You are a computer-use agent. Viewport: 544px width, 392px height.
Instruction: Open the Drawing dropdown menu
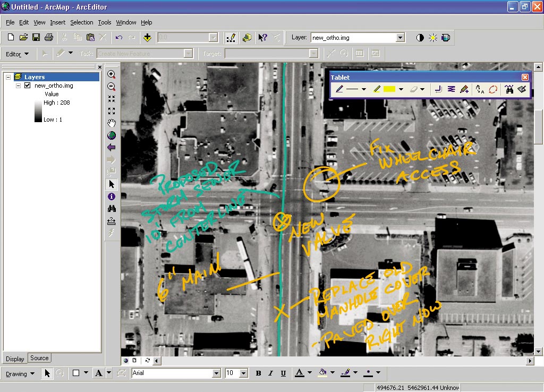click(x=20, y=373)
